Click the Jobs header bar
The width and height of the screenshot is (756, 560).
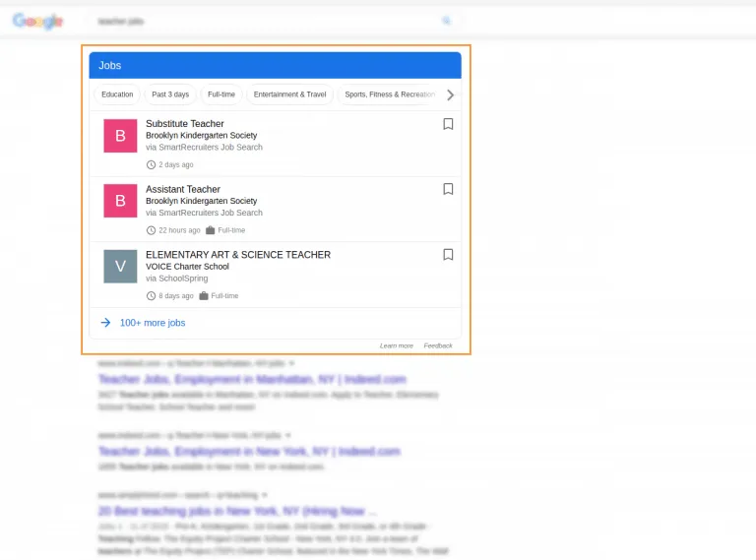tap(275, 66)
